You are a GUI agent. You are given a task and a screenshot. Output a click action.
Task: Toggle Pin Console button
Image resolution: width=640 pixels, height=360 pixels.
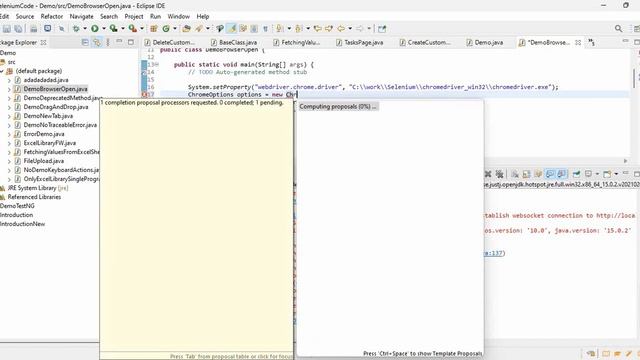tap(576, 174)
